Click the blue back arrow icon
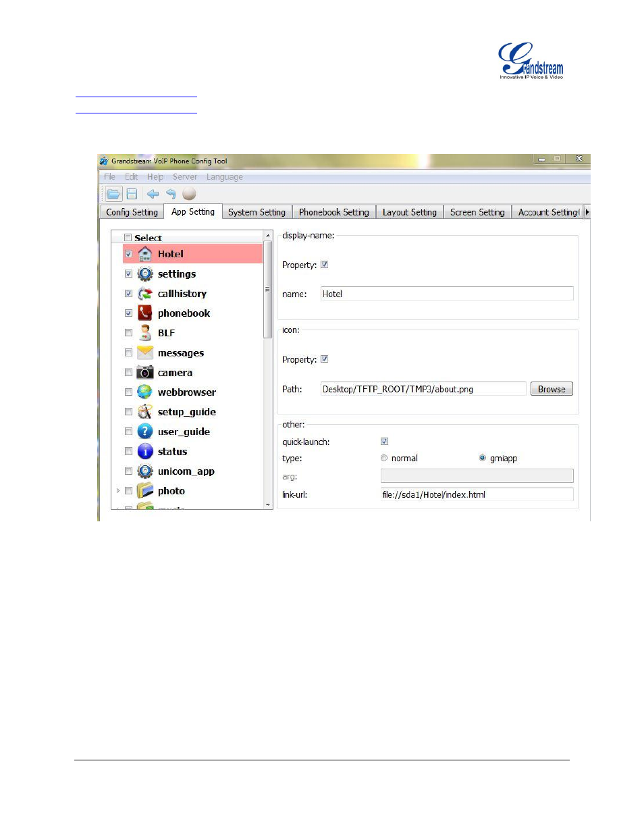644x834 pixels. coord(153,194)
